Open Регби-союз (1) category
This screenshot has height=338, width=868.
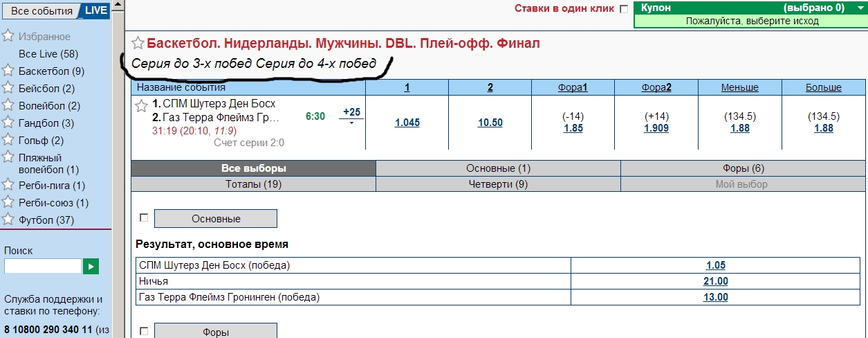[x=54, y=202]
